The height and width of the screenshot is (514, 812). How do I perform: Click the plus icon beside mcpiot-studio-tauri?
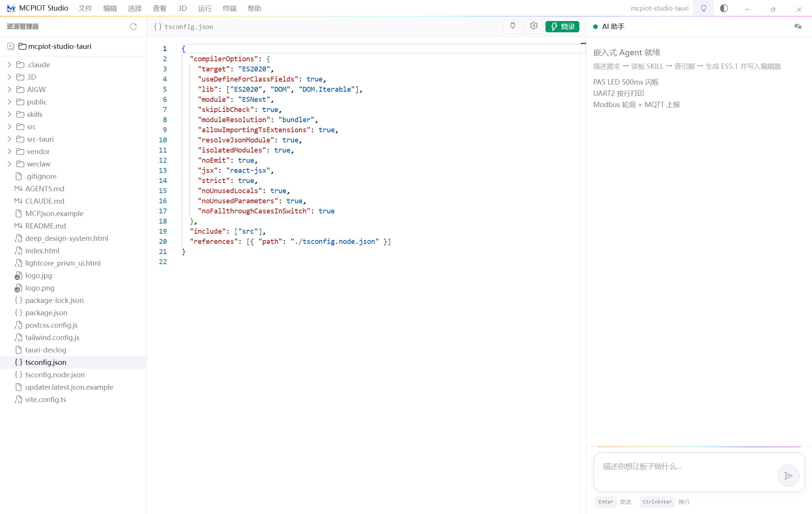(x=11, y=46)
